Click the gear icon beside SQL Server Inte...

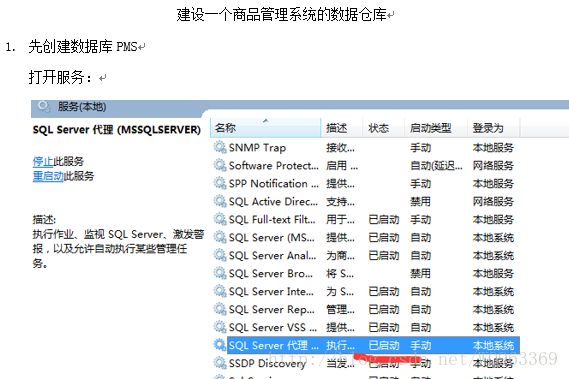[x=220, y=291]
